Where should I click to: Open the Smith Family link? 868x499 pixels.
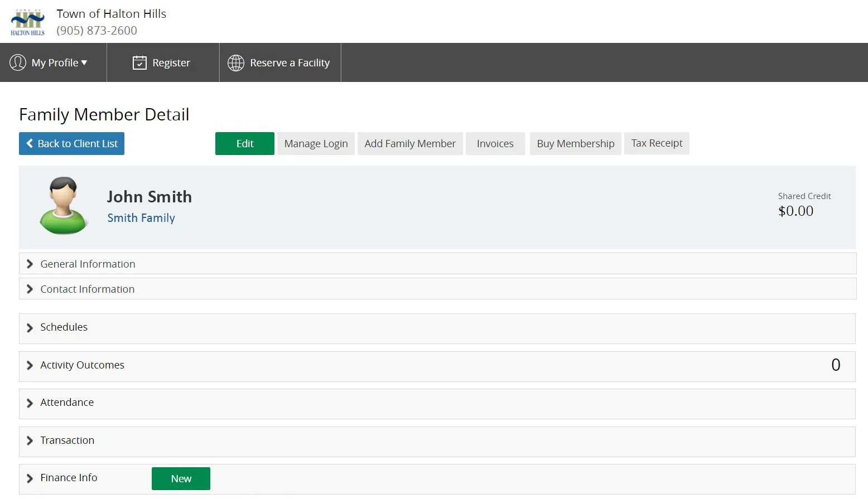point(141,218)
